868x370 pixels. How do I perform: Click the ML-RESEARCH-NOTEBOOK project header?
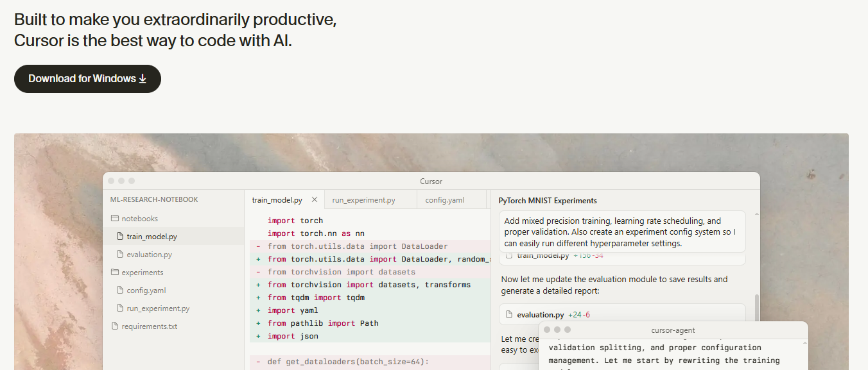[x=155, y=199]
